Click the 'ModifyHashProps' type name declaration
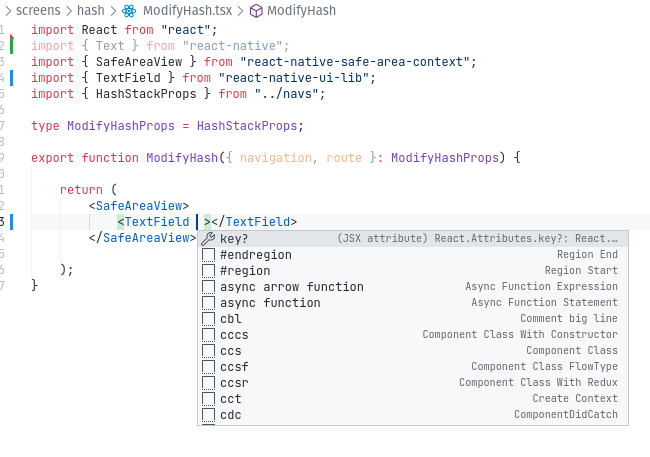 point(121,126)
